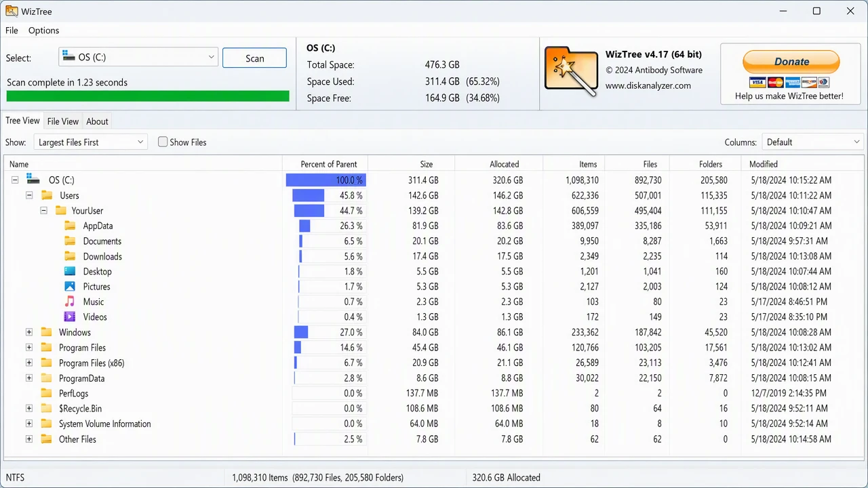Sort by the Modified column header

tap(804, 164)
